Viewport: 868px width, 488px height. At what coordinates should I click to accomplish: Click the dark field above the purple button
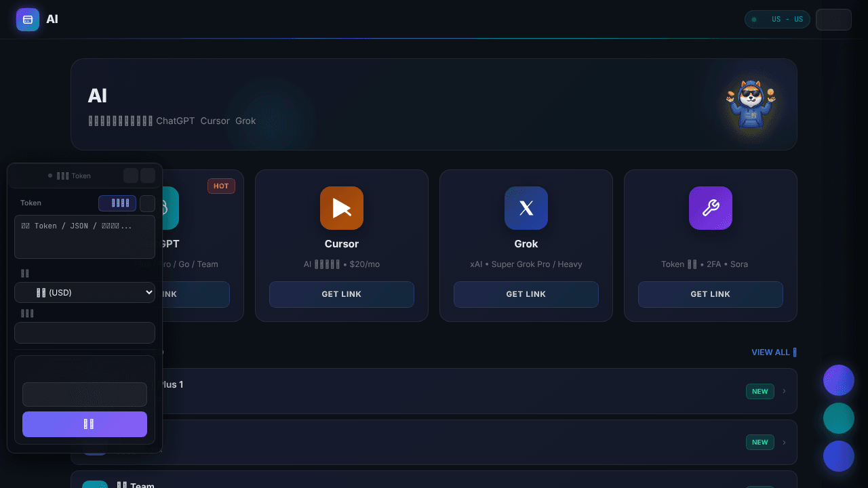[85, 394]
